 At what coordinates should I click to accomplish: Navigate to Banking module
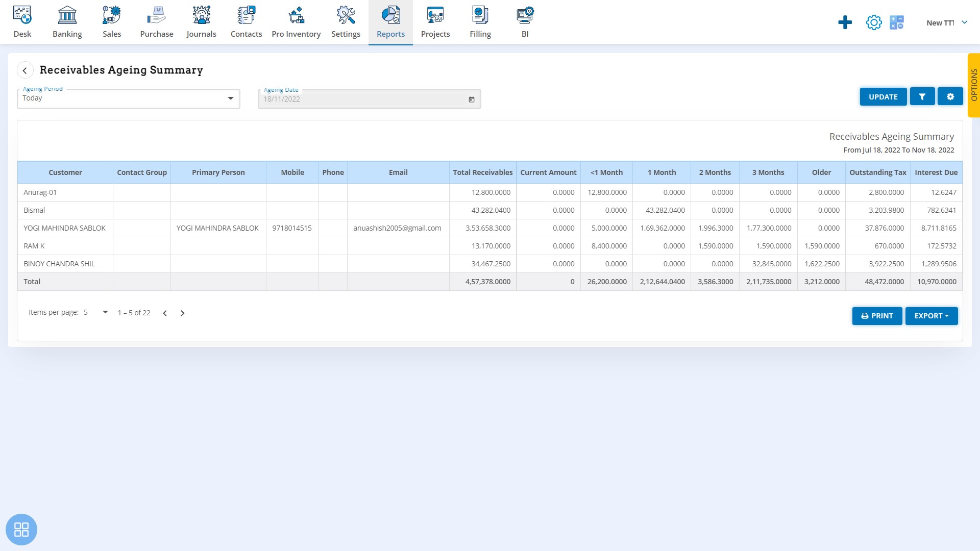coord(67,21)
